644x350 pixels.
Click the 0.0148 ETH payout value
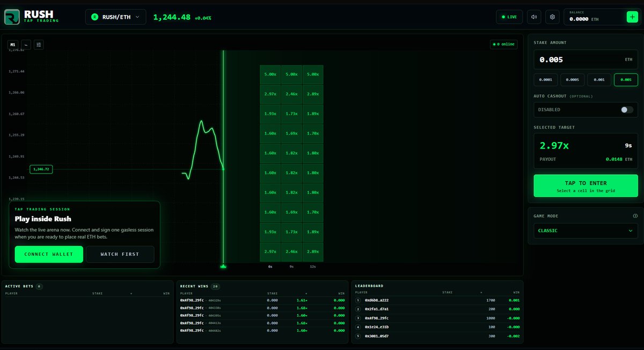point(620,159)
